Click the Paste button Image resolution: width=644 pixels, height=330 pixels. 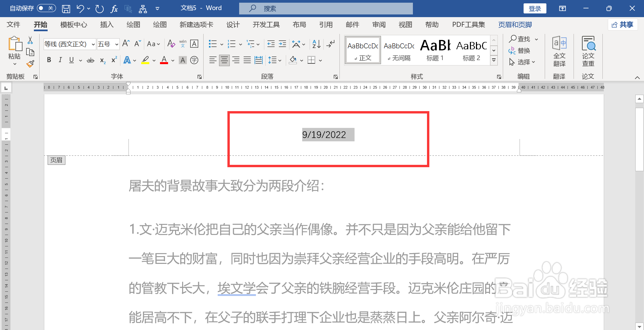14,48
